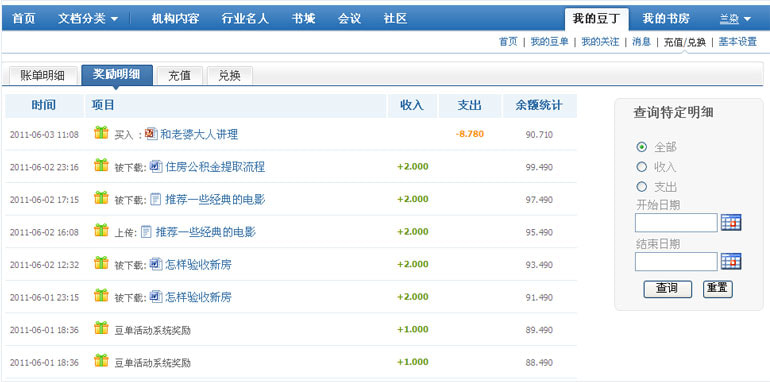This screenshot has height=382, width=770.
Task: Click the 余额统计 column header
Action: pos(539,105)
